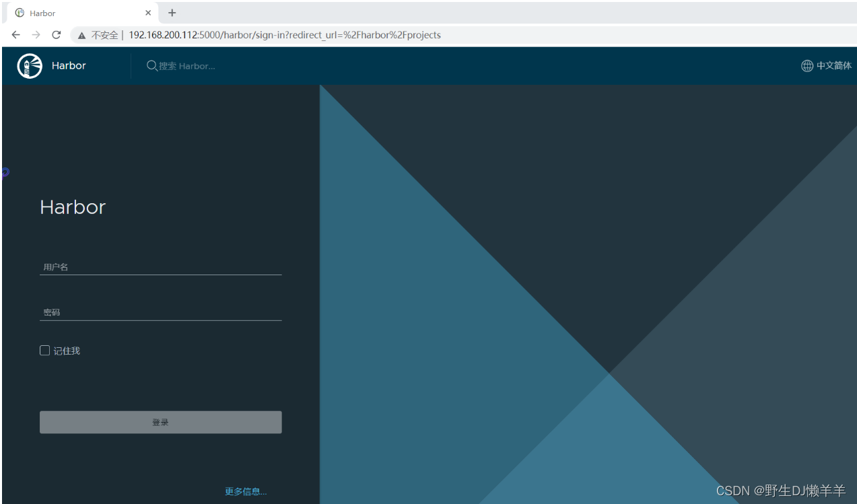Click the browser back arrow

coord(15,34)
